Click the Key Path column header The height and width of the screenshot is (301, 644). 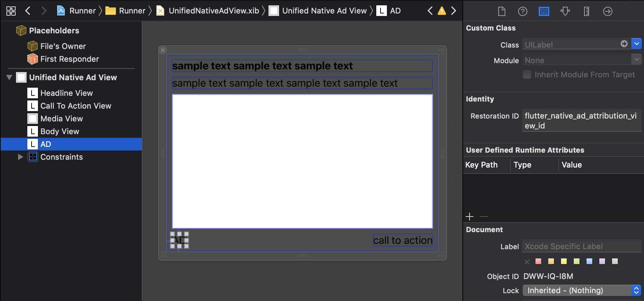coord(482,165)
